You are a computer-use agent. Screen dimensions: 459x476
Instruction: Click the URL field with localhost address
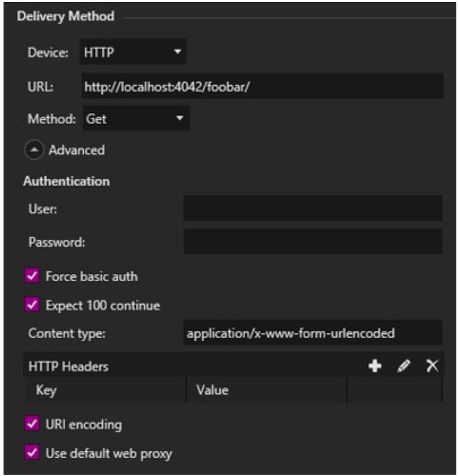pos(263,86)
